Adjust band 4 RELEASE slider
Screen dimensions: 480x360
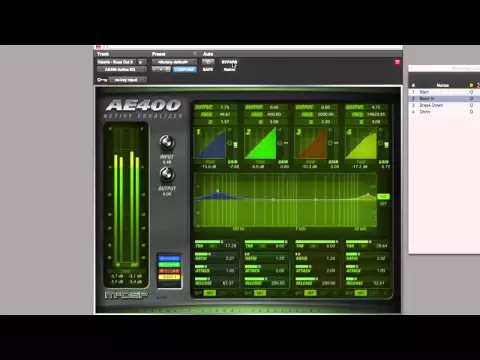coord(367,279)
